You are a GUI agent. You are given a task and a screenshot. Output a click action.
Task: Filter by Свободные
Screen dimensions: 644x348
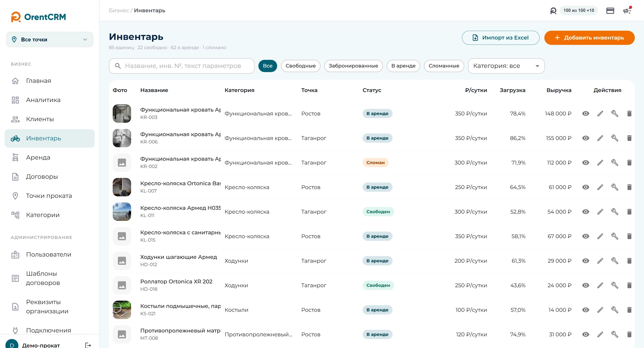point(301,66)
